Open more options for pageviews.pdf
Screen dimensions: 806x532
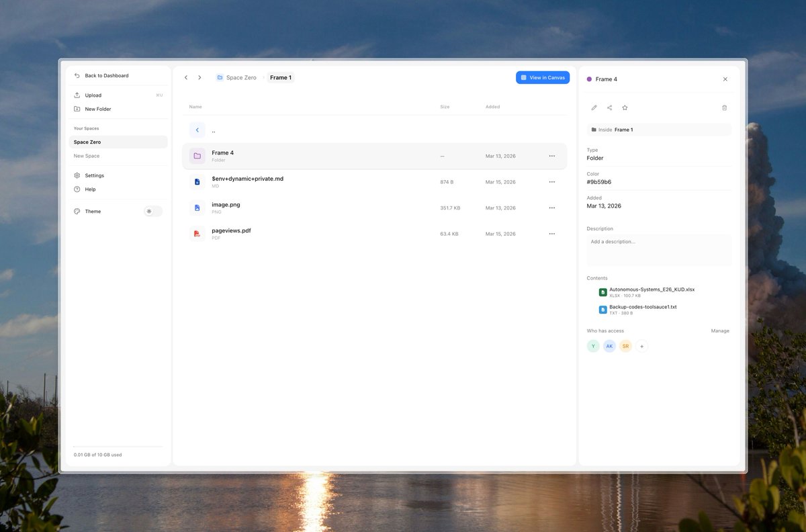pos(552,234)
